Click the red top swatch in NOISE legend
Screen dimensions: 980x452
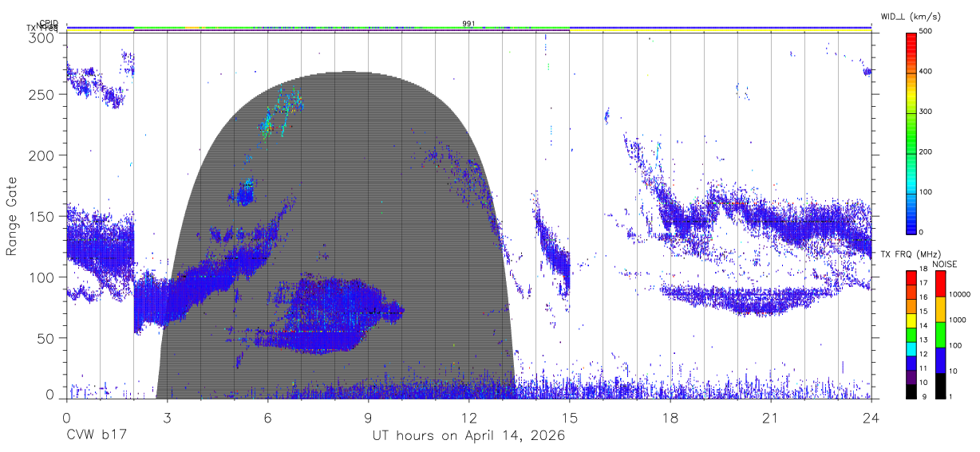[x=940, y=283]
